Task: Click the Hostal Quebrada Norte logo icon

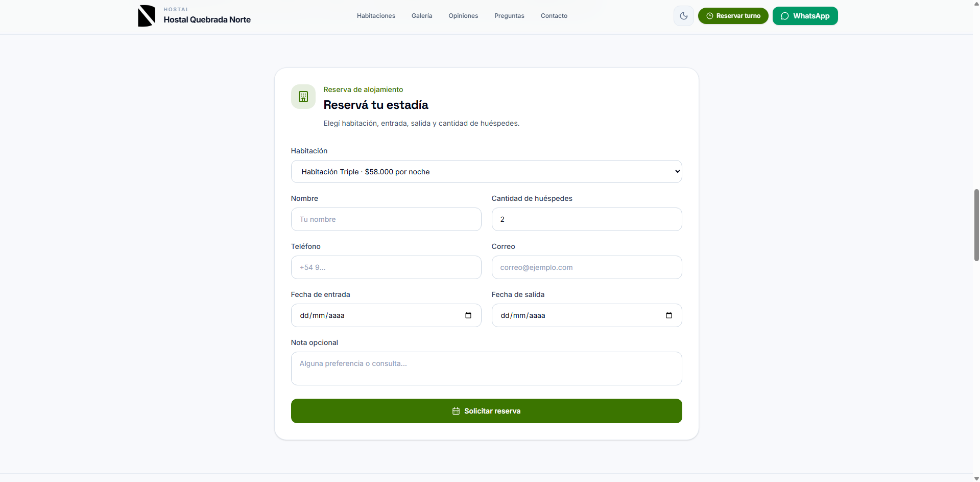Action: (147, 16)
